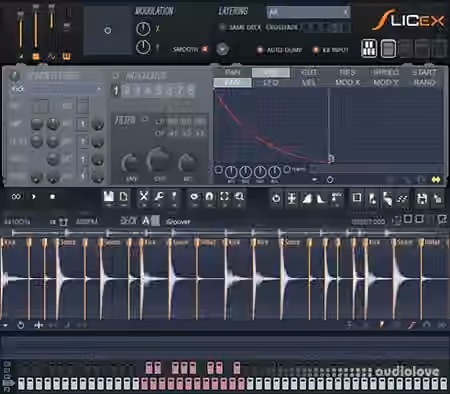The height and width of the screenshot is (394, 450).
Task: Click the stop button in transport
Action: point(52,197)
